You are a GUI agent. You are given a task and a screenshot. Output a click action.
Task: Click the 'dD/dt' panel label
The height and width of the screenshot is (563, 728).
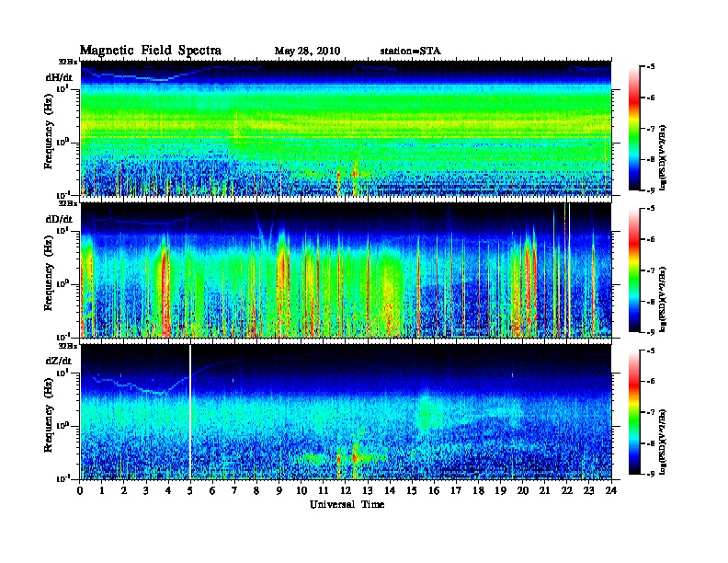(59, 219)
